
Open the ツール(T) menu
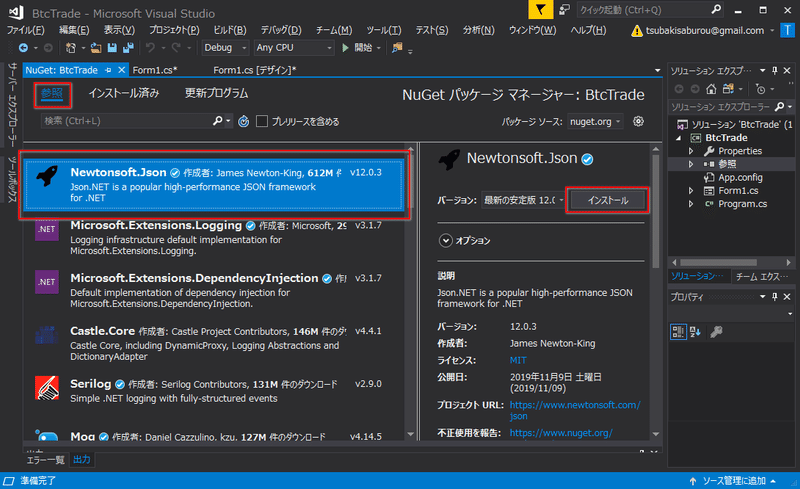[x=384, y=30]
